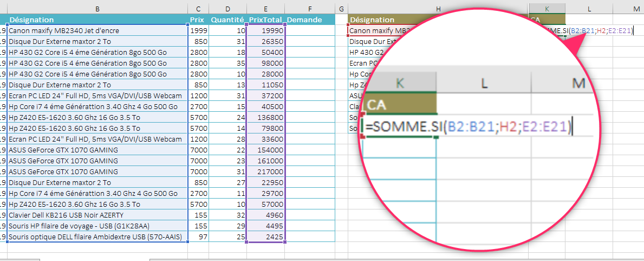This screenshot has height=261, width=644.
Task: Select Canon maxify MB2340 Jet d'encre in column B
Action: point(97,30)
